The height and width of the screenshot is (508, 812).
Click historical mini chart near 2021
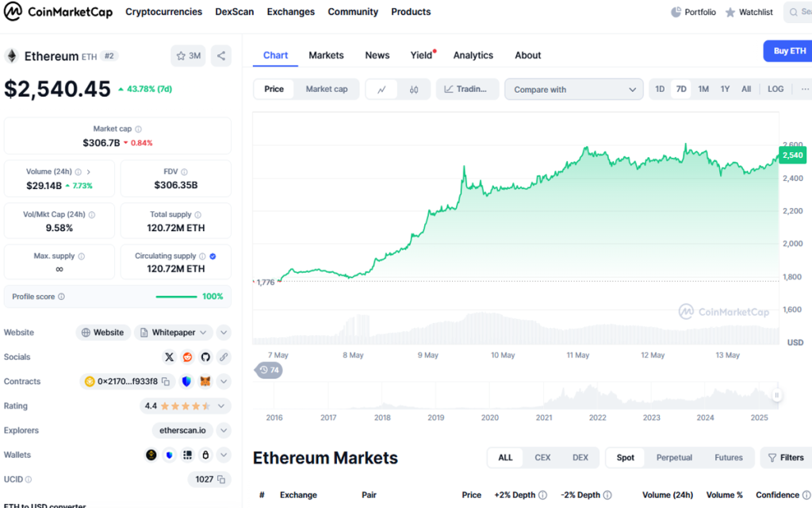pos(544,397)
